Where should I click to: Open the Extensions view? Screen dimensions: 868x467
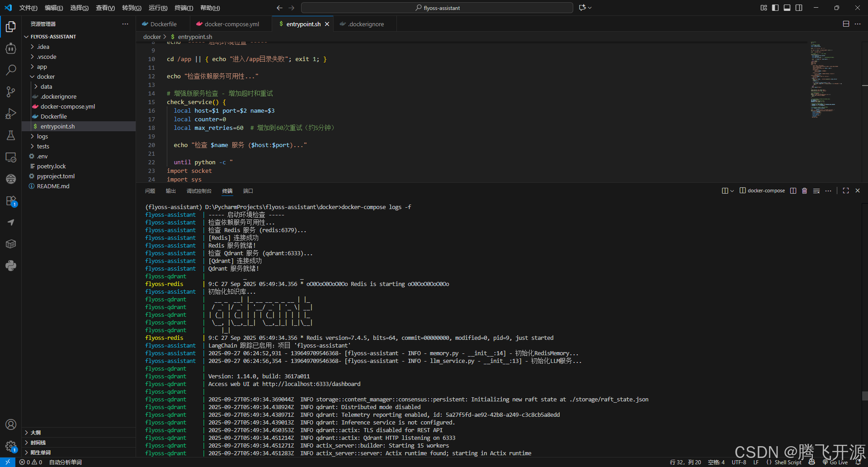pos(11,200)
